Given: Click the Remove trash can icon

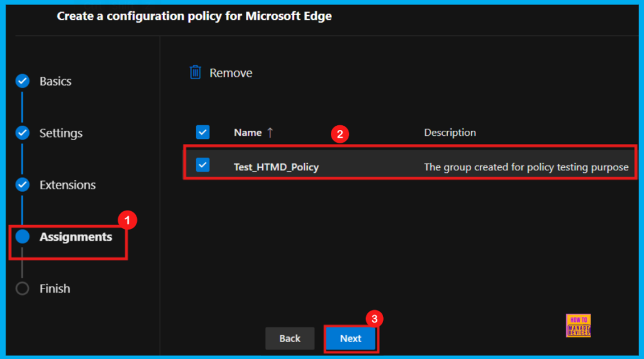Looking at the screenshot, I should (x=195, y=72).
